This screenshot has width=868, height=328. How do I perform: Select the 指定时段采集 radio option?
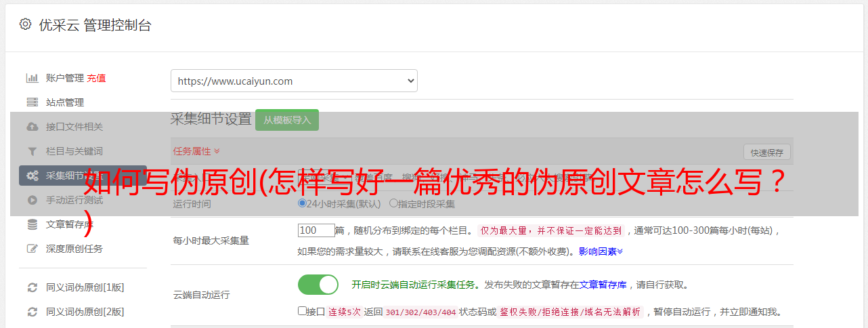pos(393,203)
